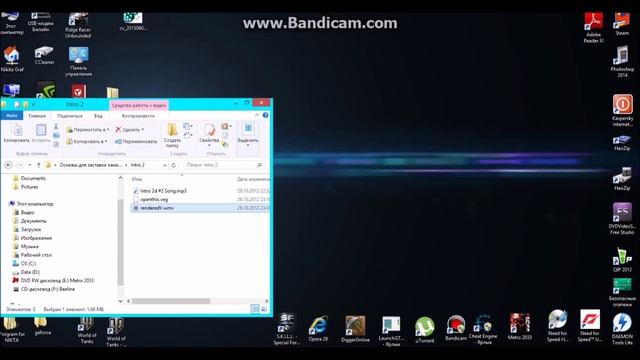Switch to details view in status bar
The height and width of the screenshot is (360, 640).
pos(255,309)
